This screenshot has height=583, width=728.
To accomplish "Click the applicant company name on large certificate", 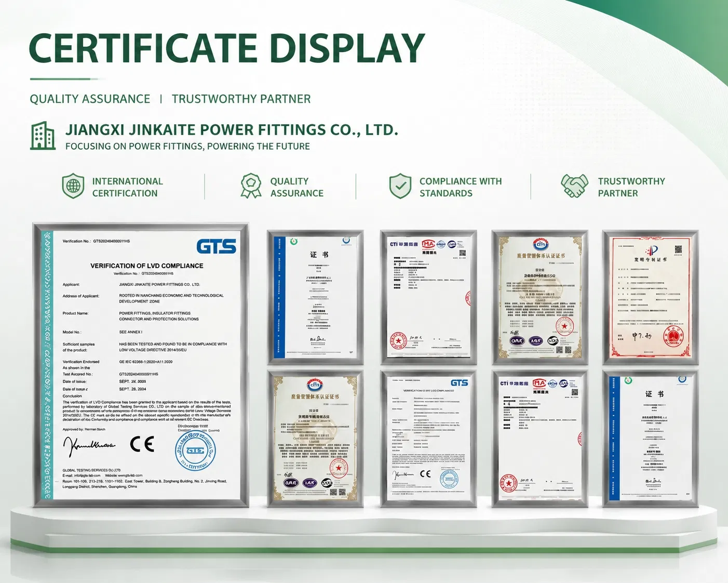I will [x=159, y=285].
